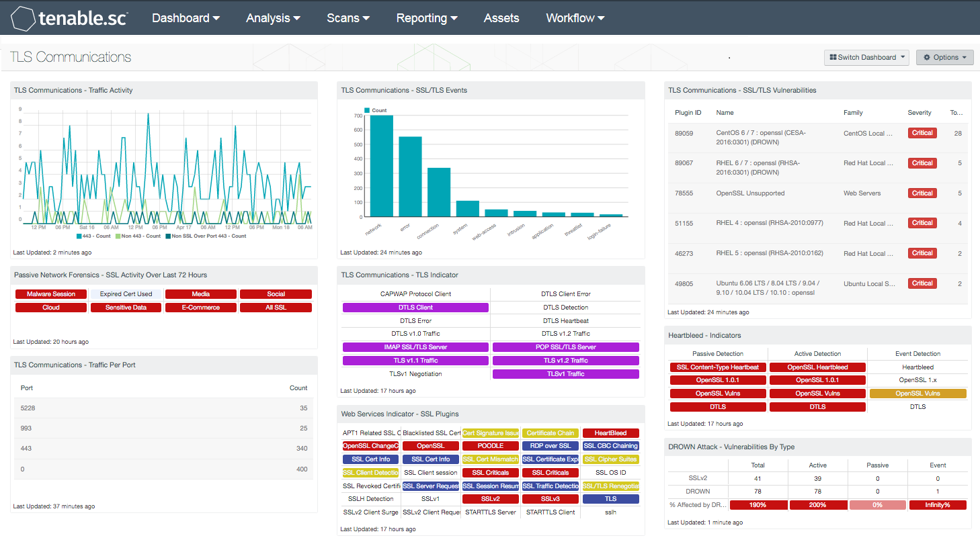Viewport: 980px width, 548px height.
Task: Open the Reporting dropdown menu
Action: click(x=427, y=18)
